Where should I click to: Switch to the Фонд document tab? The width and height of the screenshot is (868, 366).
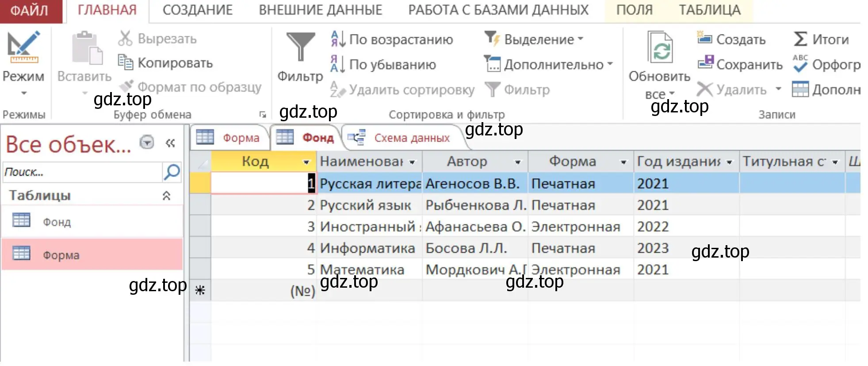point(305,138)
